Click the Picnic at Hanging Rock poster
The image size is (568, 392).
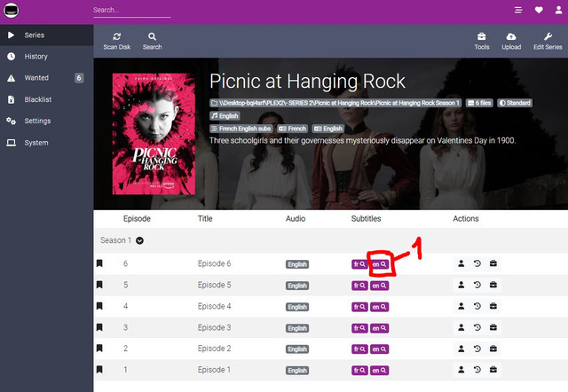tap(154, 134)
